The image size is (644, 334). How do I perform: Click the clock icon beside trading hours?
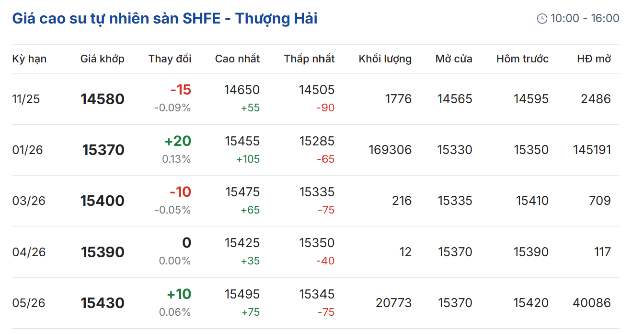(x=542, y=19)
